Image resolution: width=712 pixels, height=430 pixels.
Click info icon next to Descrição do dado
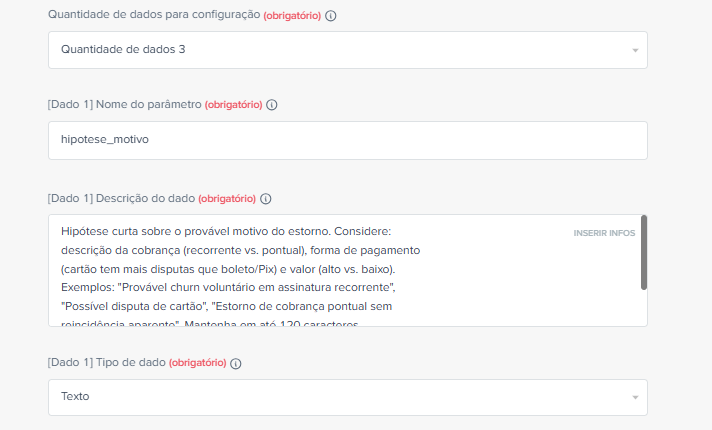266,199
